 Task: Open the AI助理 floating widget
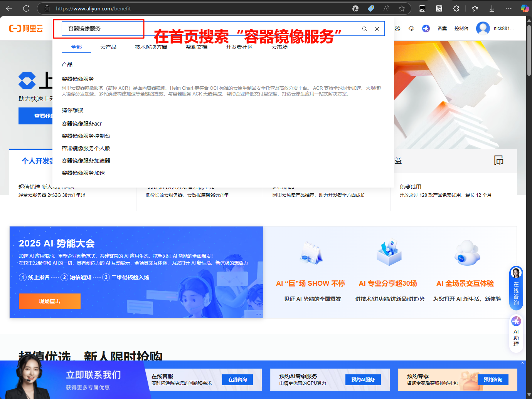[x=516, y=333]
